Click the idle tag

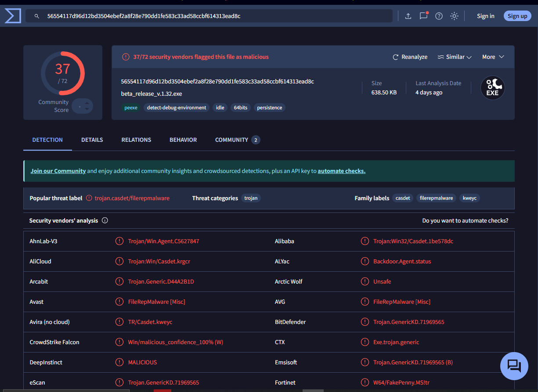tap(220, 108)
